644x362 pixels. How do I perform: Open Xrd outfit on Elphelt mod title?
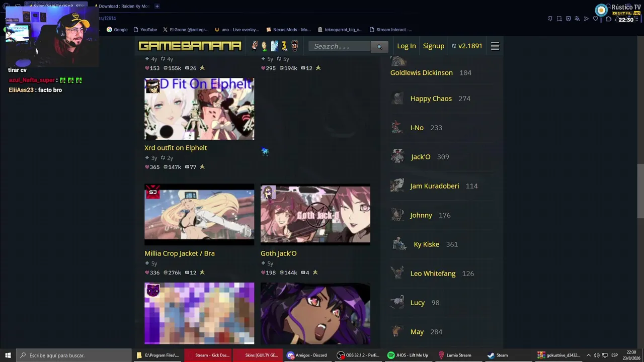pos(176,148)
